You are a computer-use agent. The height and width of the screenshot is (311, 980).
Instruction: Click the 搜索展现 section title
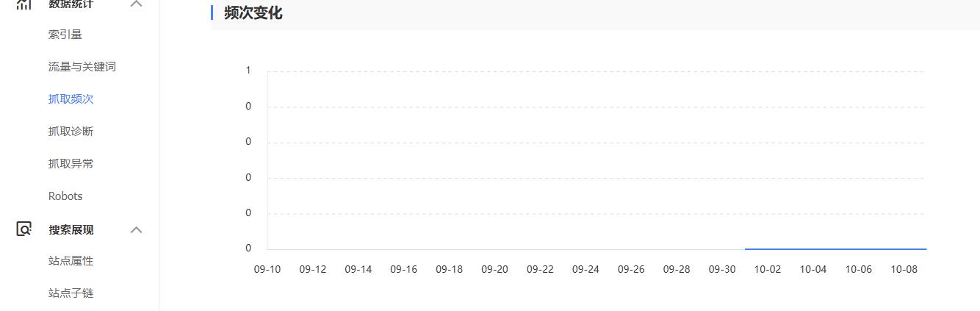(x=71, y=229)
